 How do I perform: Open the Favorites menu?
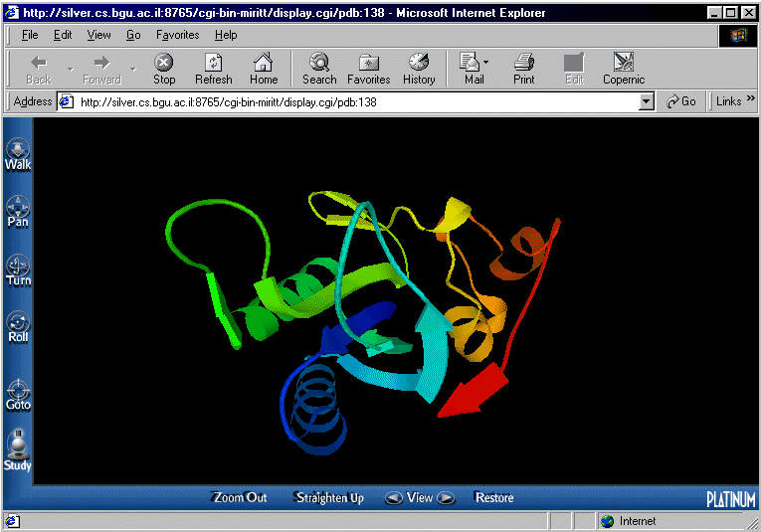tap(177, 35)
